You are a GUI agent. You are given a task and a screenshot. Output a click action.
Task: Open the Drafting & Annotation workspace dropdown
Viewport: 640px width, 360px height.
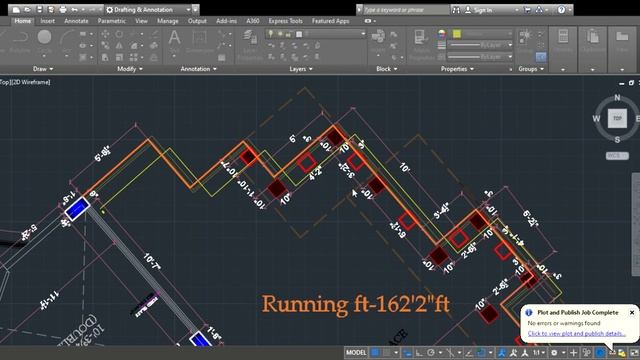(x=188, y=9)
